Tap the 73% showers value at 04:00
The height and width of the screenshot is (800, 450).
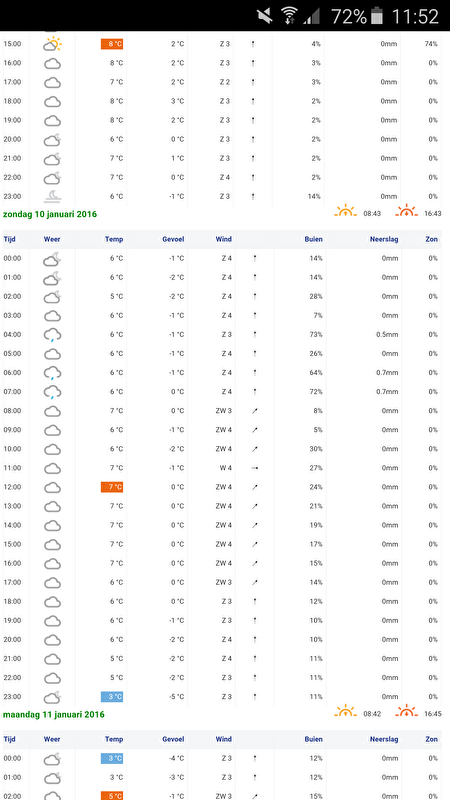coord(316,335)
